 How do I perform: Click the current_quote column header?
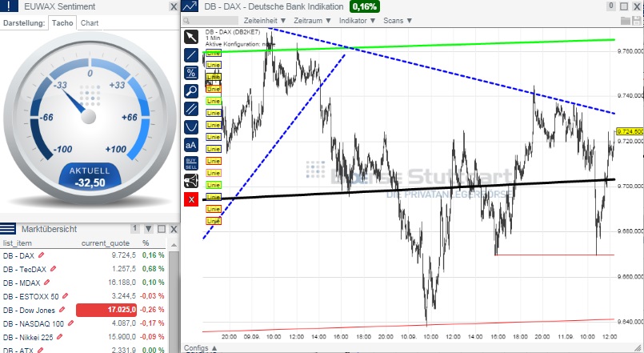click(x=105, y=243)
